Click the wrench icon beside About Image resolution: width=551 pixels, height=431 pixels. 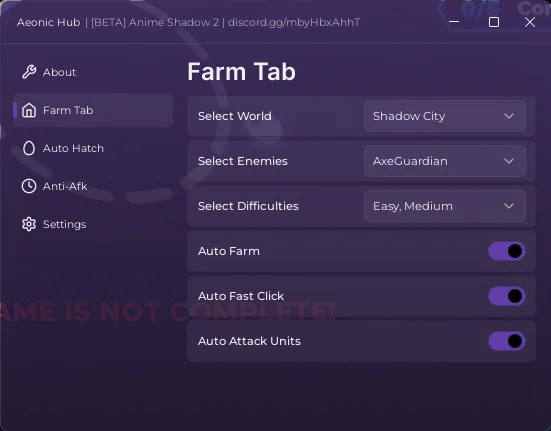pos(29,72)
